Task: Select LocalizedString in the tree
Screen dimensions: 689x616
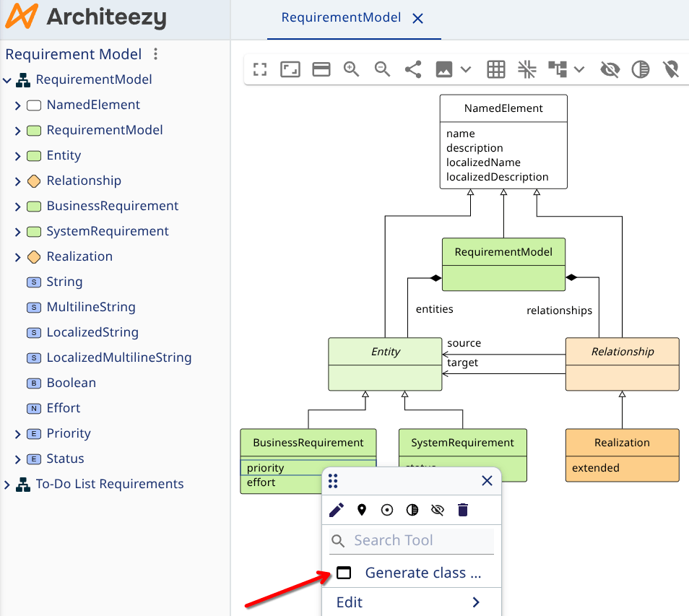Action: click(92, 332)
